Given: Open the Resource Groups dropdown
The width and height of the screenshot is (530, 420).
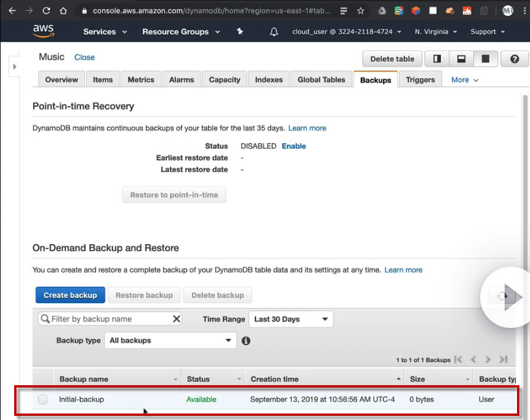Looking at the screenshot, I should tap(181, 32).
